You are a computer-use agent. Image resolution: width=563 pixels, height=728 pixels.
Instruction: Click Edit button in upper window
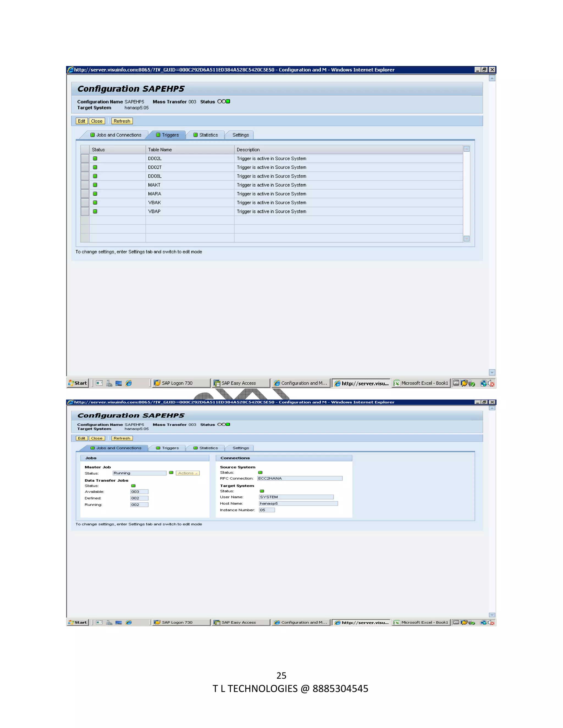click(81, 121)
